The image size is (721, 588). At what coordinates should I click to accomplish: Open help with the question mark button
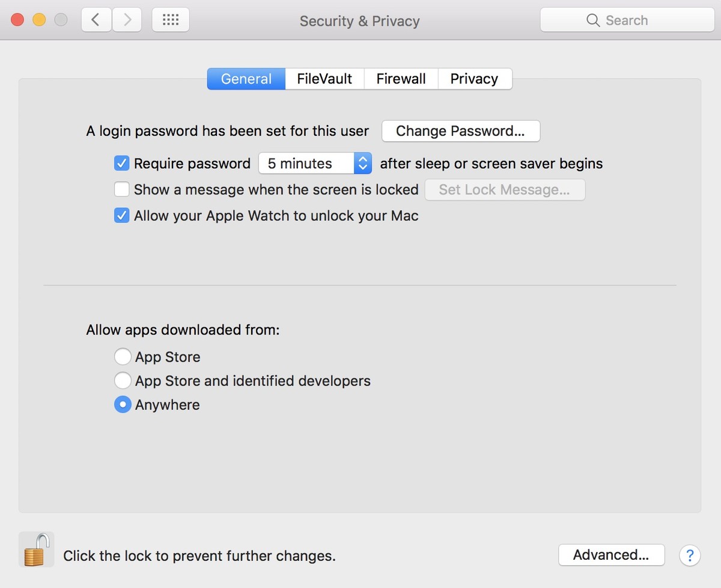[x=690, y=555]
